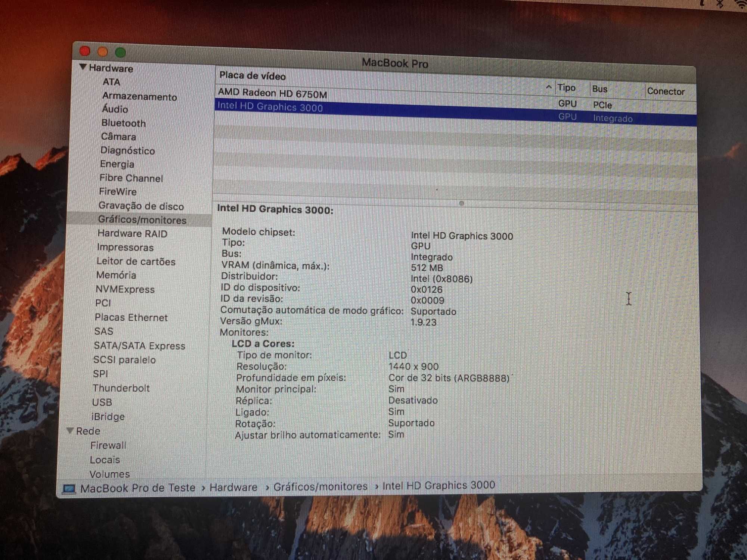
Task: Select PCI in the sidebar
Action: (103, 303)
